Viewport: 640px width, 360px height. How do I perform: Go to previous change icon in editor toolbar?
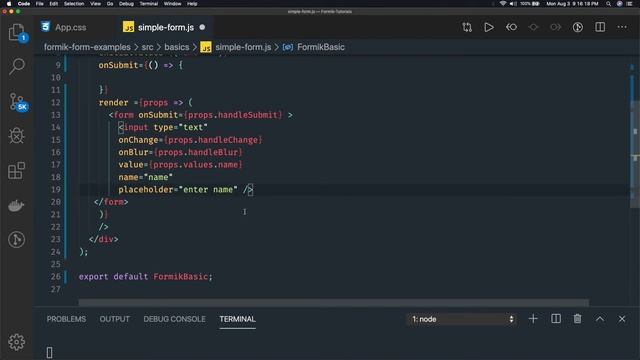tap(511, 27)
